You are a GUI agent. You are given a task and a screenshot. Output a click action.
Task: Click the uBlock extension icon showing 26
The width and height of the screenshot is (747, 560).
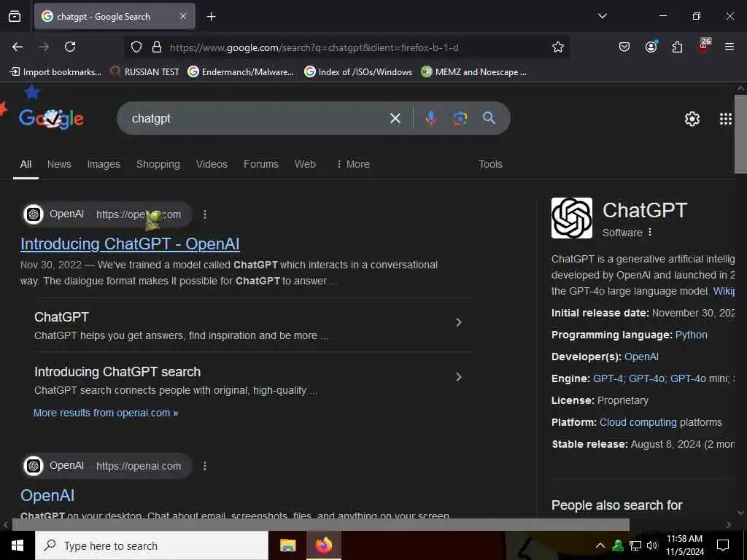point(704,45)
